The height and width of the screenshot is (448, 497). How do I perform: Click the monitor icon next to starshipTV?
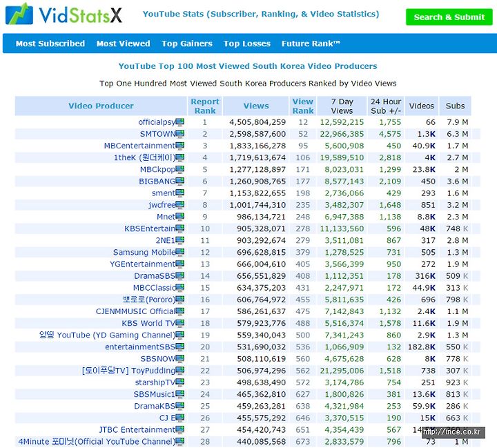click(179, 382)
